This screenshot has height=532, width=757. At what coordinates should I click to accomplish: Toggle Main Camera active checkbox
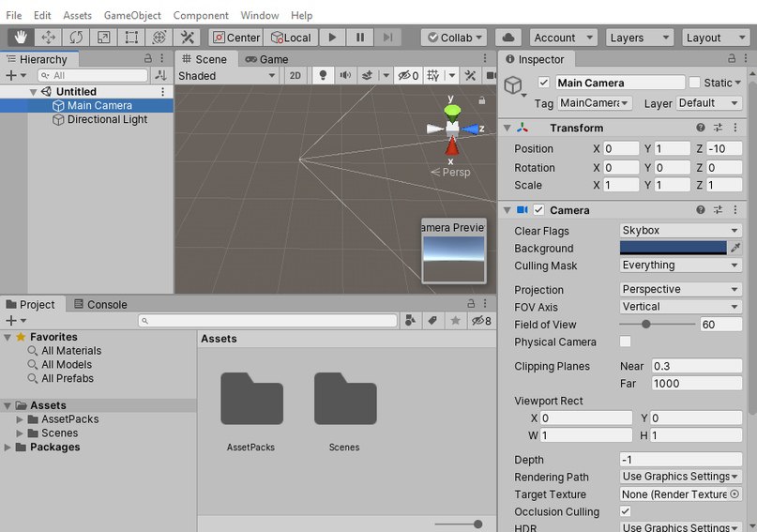point(544,83)
